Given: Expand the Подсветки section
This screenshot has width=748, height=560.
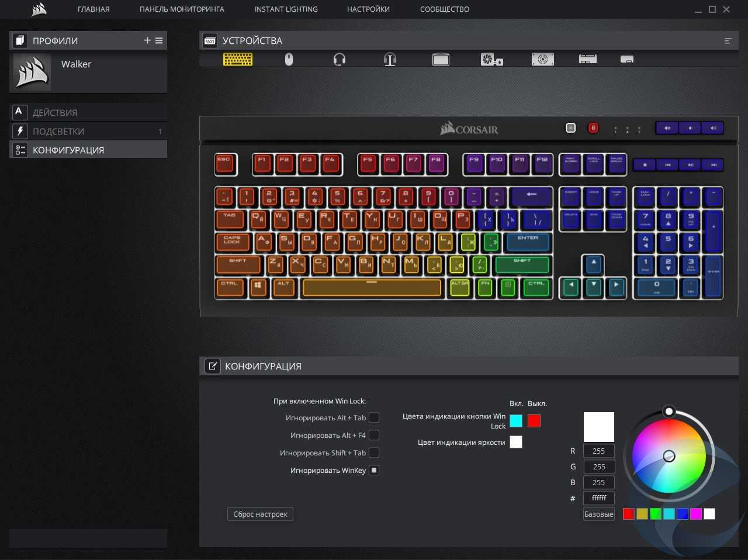Looking at the screenshot, I should (58, 132).
